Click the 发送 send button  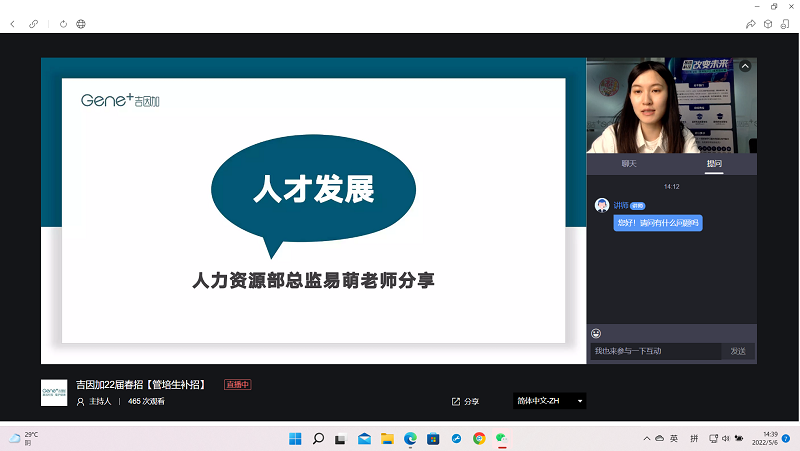(738, 351)
